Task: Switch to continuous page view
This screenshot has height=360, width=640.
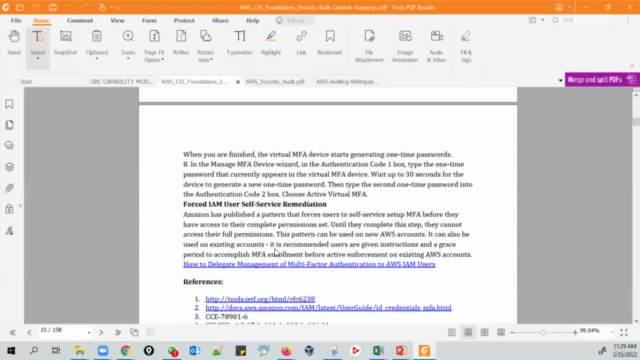Action: click(x=468, y=333)
